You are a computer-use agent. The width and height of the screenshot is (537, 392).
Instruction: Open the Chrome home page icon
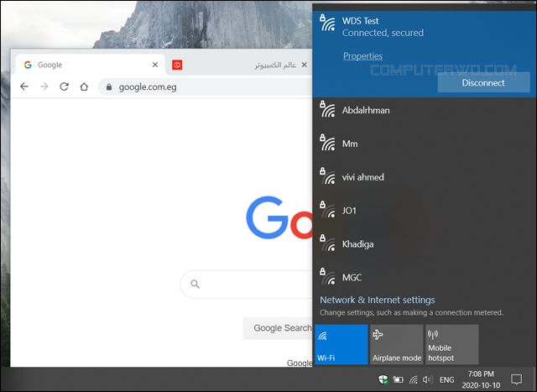coord(84,86)
